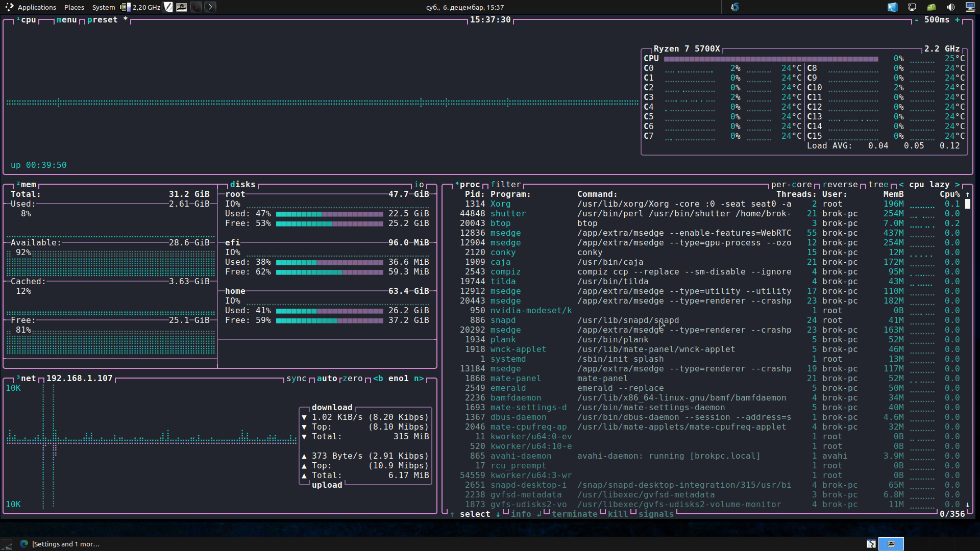Switch to next sort column after cpu lazy
The height and width of the screenshot is (551, 980).
tap(957, 185)
